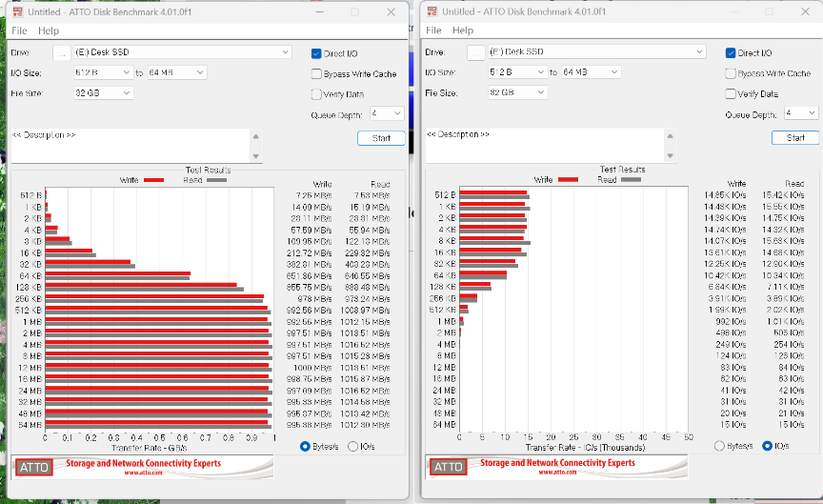Open File menu in left window
This screenshot has width=823, height=504.
pyautogui.click(x=19, y=31)
